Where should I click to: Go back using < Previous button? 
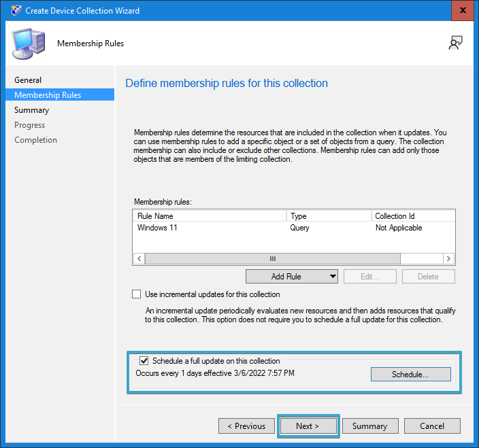[x=246, y=426]
